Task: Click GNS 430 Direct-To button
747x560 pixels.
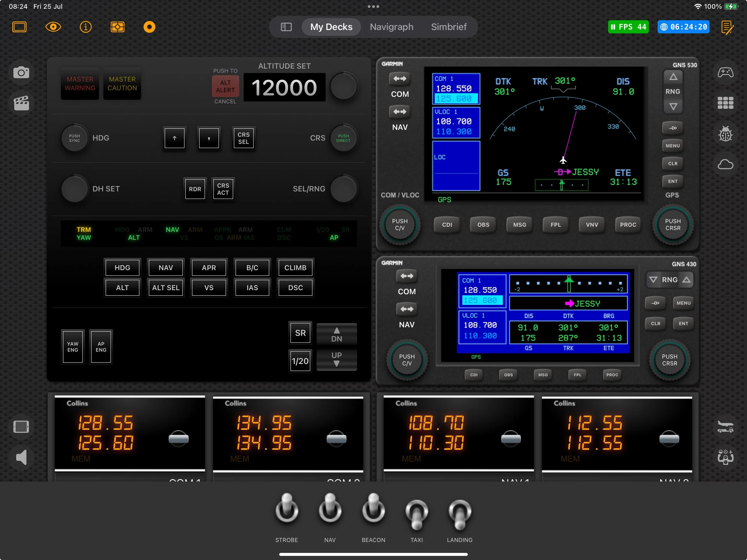Action: point(655,303)
